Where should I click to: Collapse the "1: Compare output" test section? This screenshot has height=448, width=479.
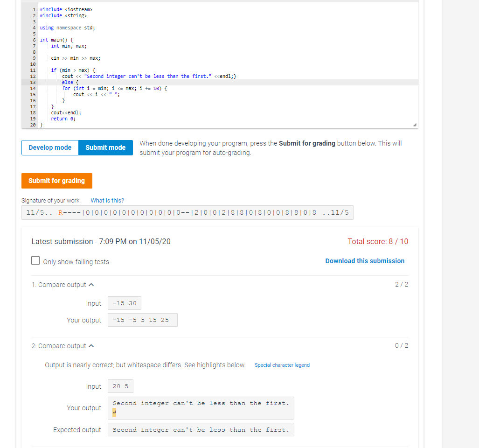(91, 284)
